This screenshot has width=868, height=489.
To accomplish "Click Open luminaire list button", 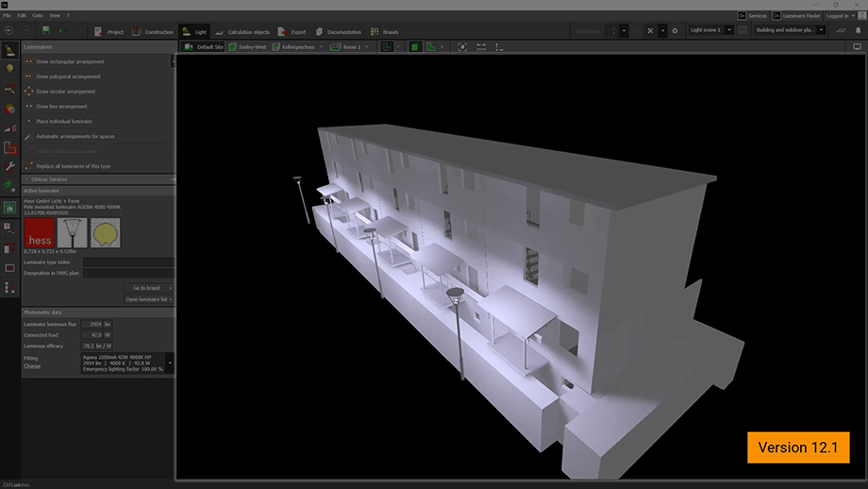I will tap(148, 299).
